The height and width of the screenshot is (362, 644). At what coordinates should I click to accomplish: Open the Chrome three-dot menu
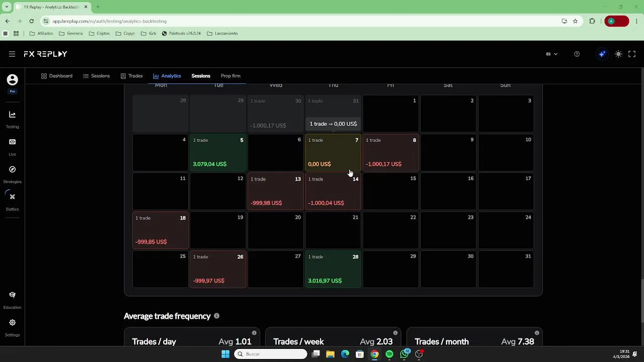(636, 21)
